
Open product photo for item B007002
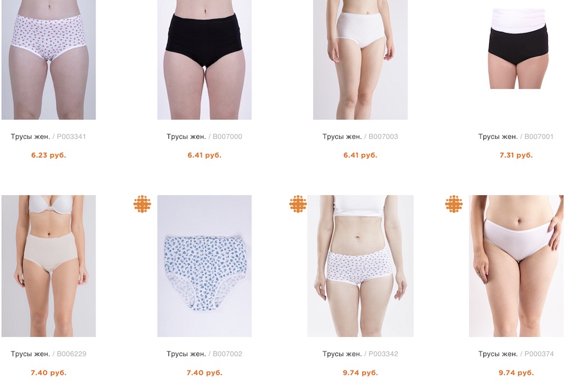(204, 266)
